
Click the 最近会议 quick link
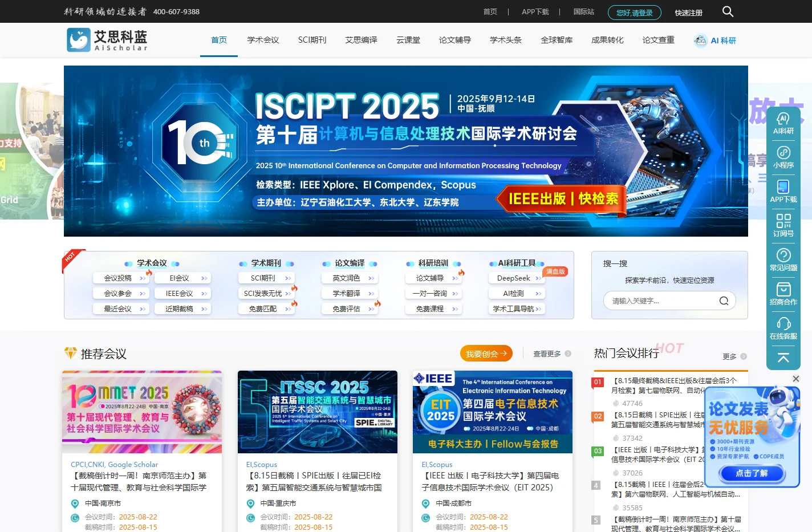tap(121, 309)
